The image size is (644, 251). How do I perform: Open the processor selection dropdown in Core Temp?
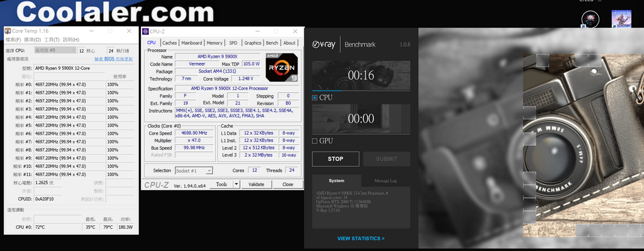(55, 50)
